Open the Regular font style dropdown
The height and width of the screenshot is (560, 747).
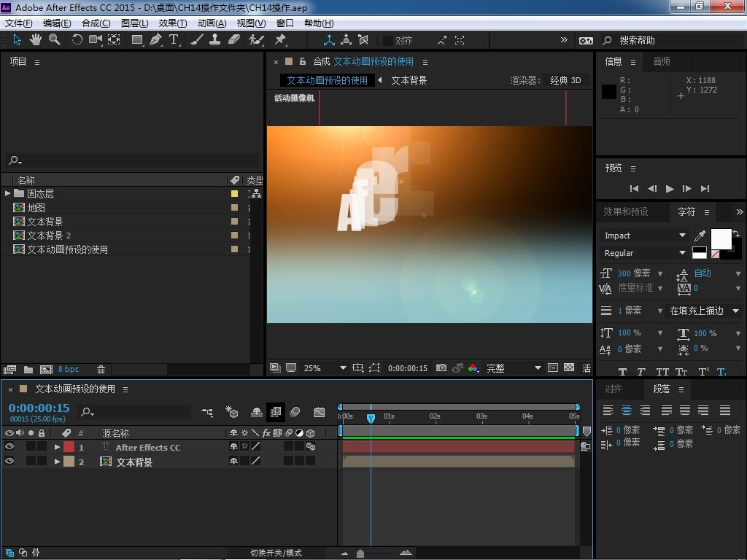click(644, 253)
